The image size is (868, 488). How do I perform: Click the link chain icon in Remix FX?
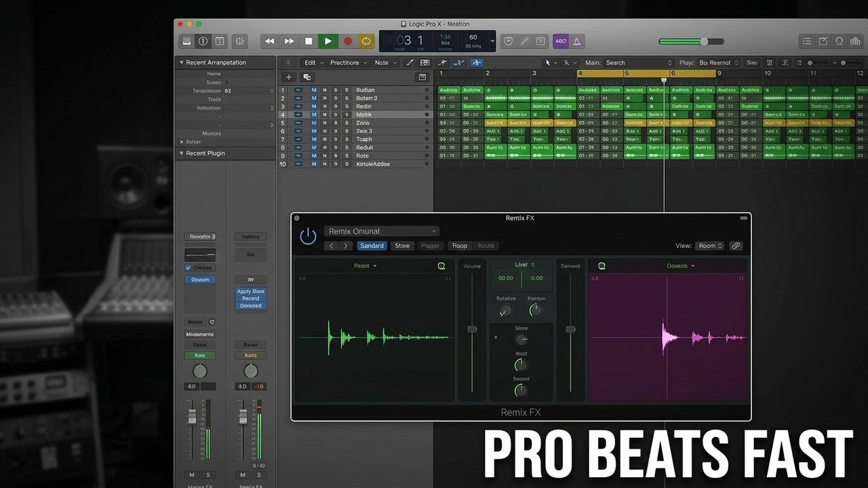736,246
